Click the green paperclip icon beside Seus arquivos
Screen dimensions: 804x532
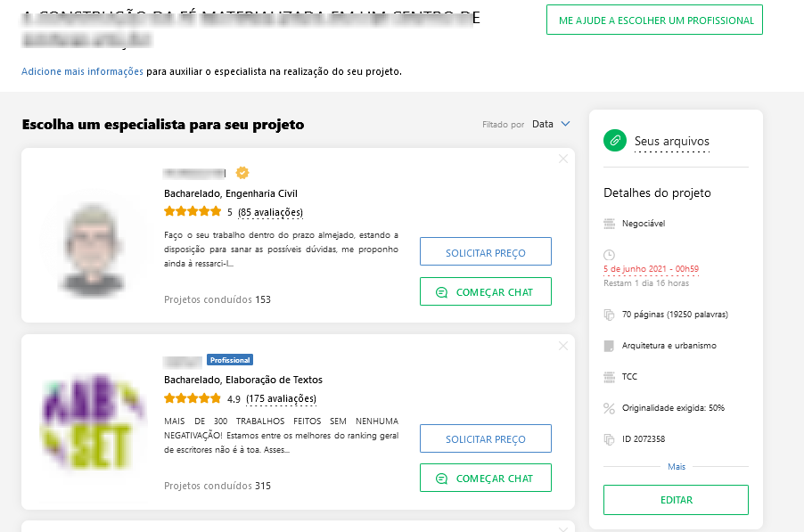(x=615, y=141)
